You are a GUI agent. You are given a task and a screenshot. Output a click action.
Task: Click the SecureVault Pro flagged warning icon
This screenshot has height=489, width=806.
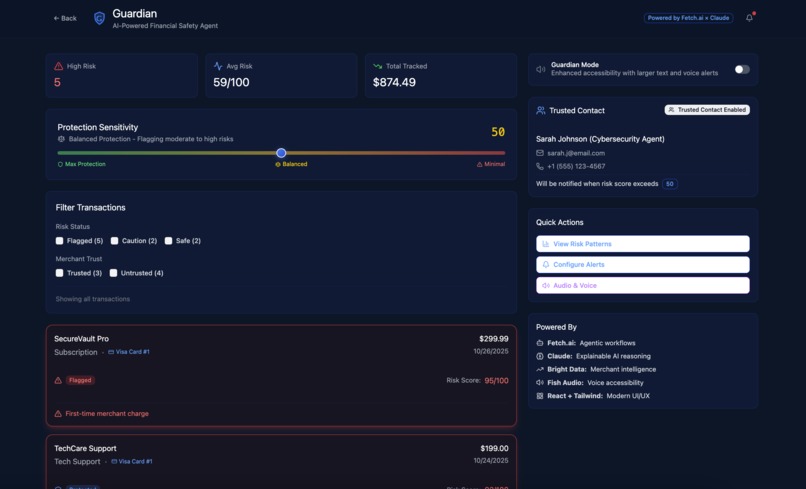[x=58, y=381]
